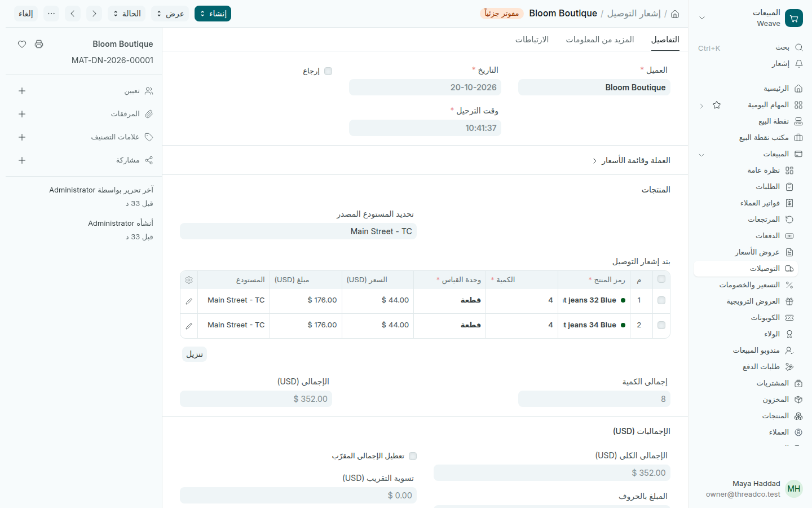The width and height of the screenshot is (812, 508).
Task: Open table settings gear icon
Action: coord(189,280)
